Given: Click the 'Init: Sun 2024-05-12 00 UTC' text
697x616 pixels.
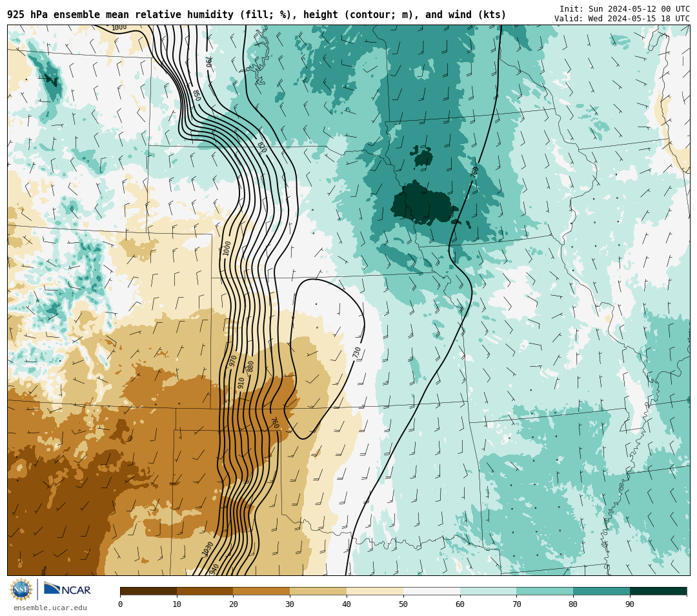Looking at the screenshot, I should coord(625,9).
